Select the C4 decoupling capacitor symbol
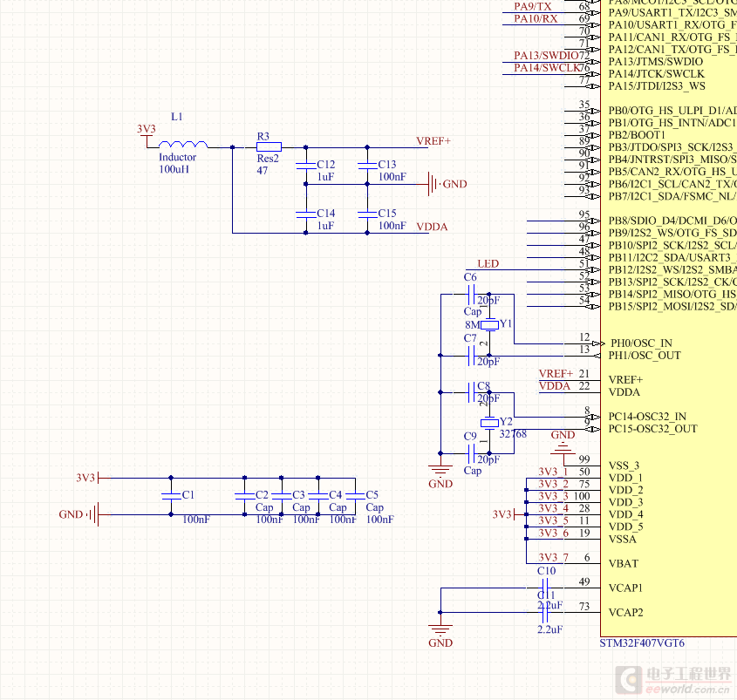 click(318, 496)
